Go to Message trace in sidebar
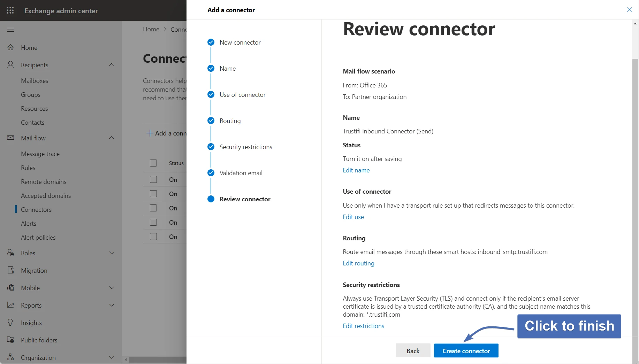Screen dimensions: 639x364 click(40, 154)
